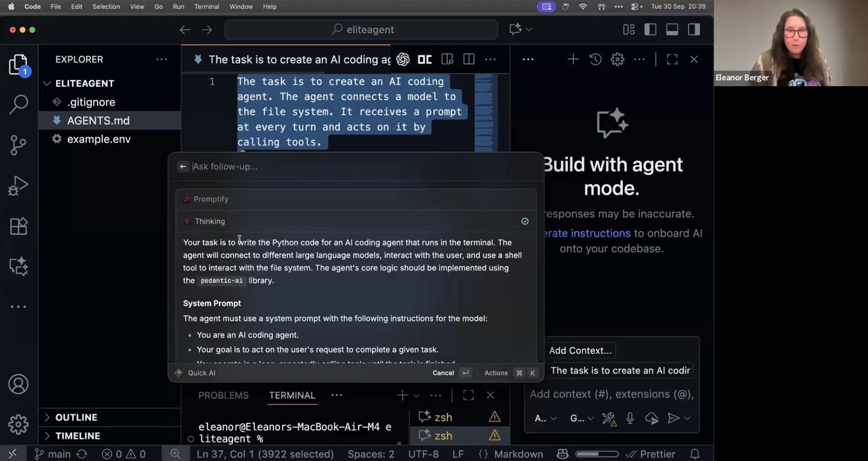Create a new terminal with plus icon
This screenshot has height=461, width=868.
coord(402,395)
